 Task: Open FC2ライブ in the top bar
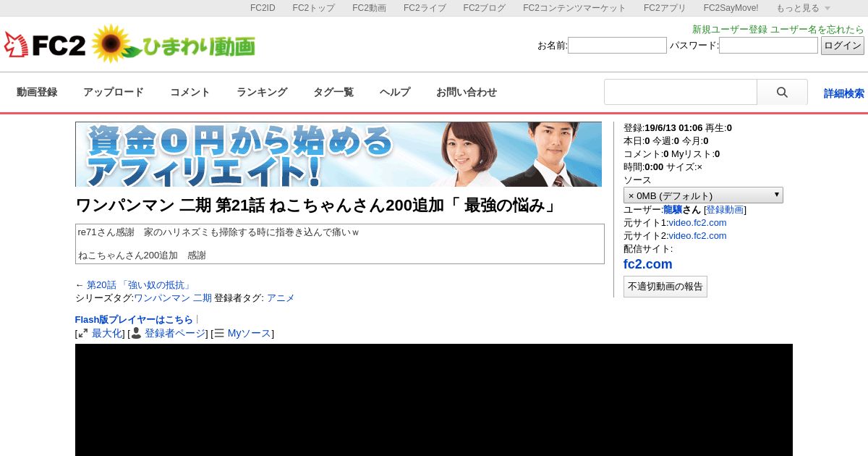(425, 8)
